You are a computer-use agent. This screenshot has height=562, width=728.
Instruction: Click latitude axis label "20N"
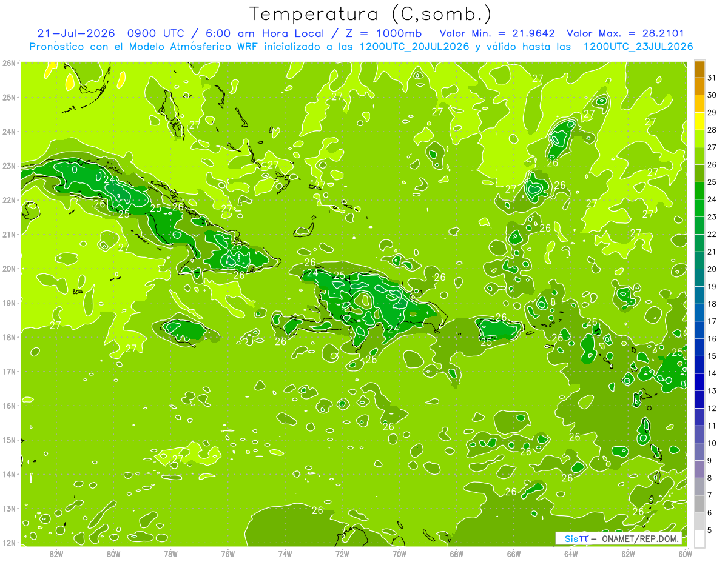[9, 269]
